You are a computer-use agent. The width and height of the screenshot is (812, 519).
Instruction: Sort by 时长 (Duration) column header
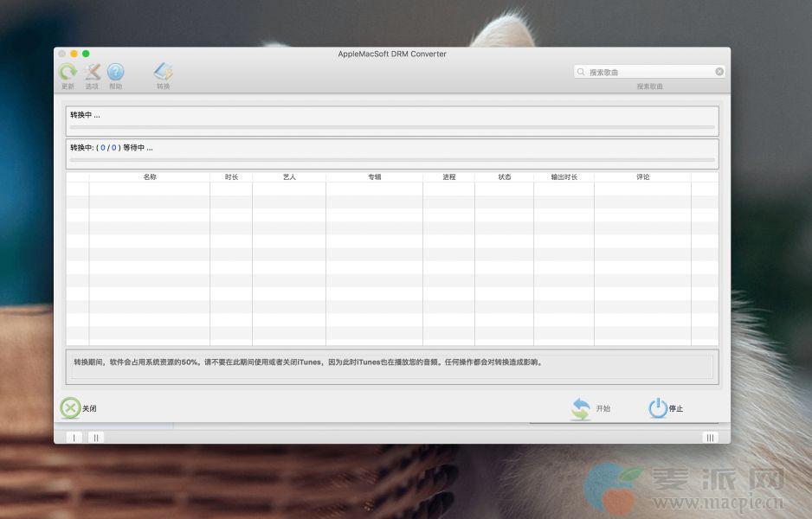pyautogui.click(x=231, y=177)
